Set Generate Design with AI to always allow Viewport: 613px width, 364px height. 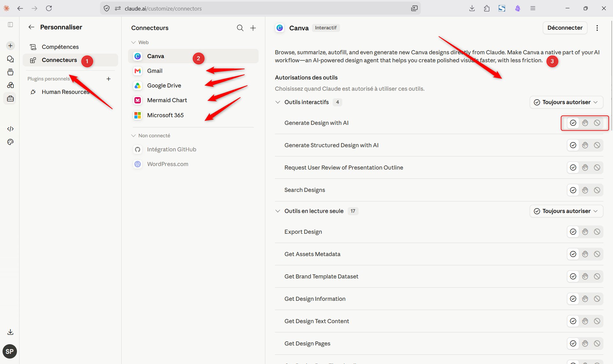tap(573, 123)
